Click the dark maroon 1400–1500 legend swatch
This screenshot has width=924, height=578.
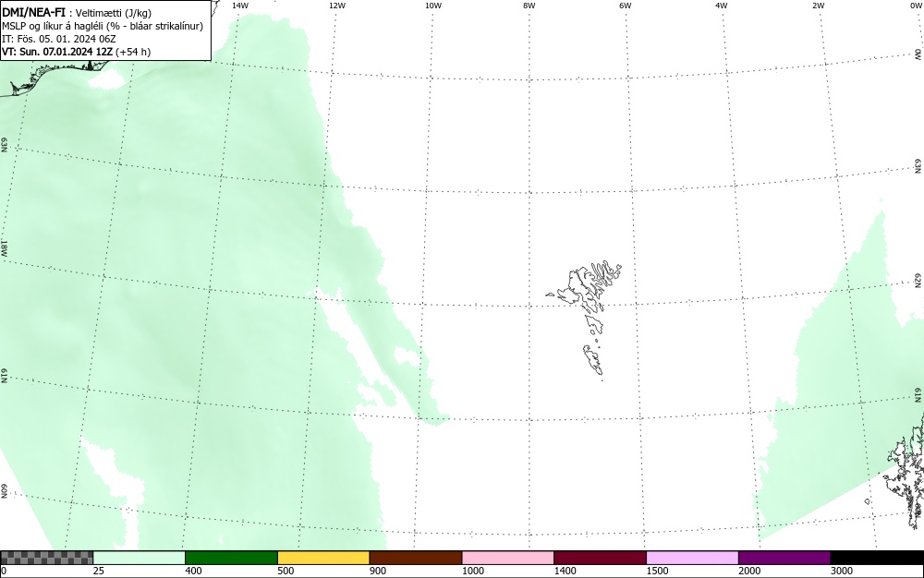click(x=600, y=558)
